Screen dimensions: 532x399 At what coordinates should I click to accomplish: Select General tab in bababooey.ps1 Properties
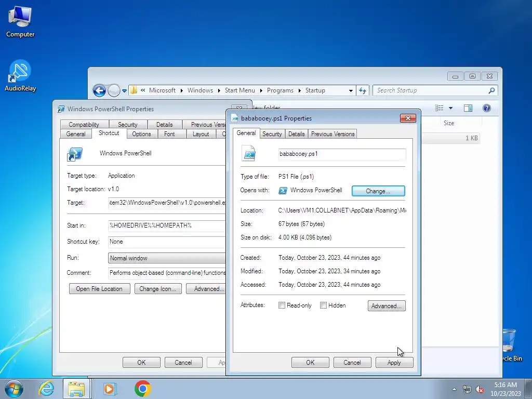[x=246, y=133]
